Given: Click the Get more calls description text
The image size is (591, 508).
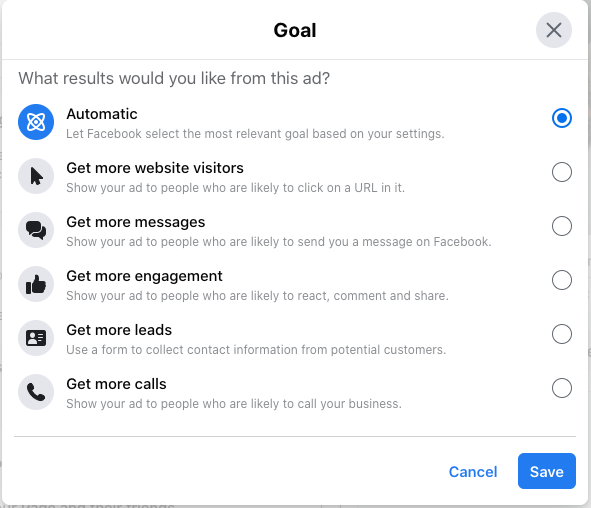Looking at the screenshot, I should pos(234,404).
